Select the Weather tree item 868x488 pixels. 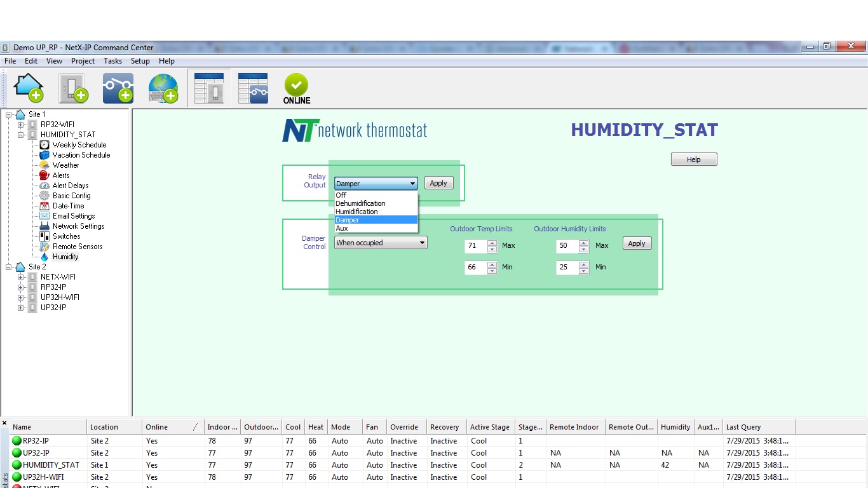coord(66,165)
